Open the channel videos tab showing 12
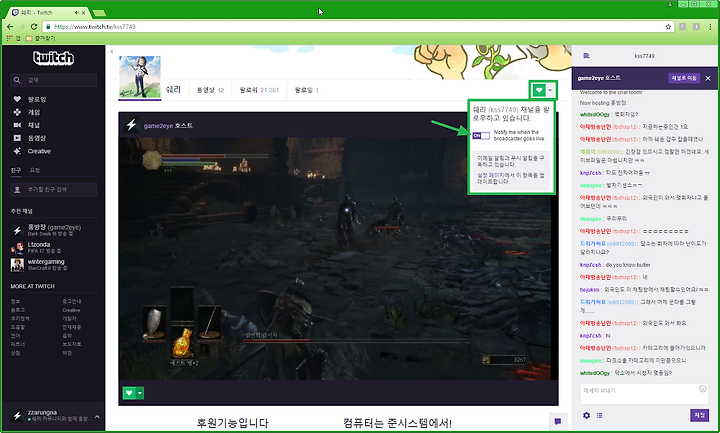 [210, 90]
